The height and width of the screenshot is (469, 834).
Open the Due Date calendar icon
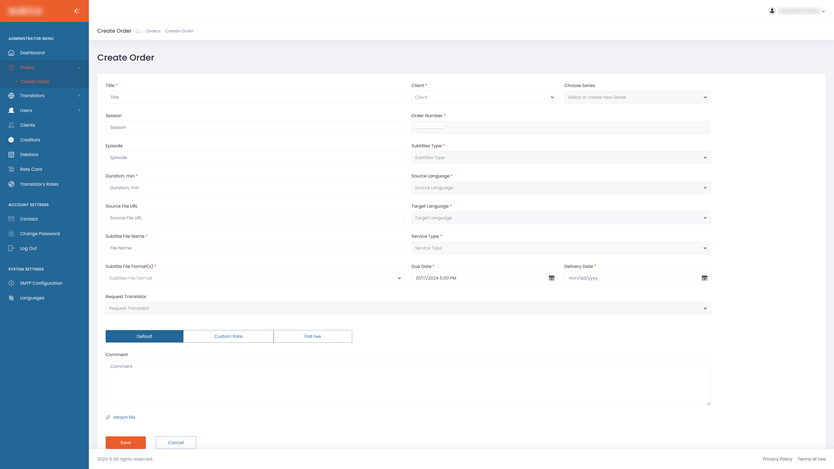551,278
